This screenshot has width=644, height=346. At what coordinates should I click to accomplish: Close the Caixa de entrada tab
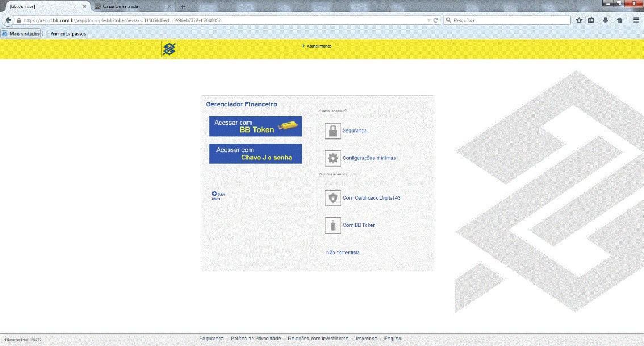[x=169, y=7]
